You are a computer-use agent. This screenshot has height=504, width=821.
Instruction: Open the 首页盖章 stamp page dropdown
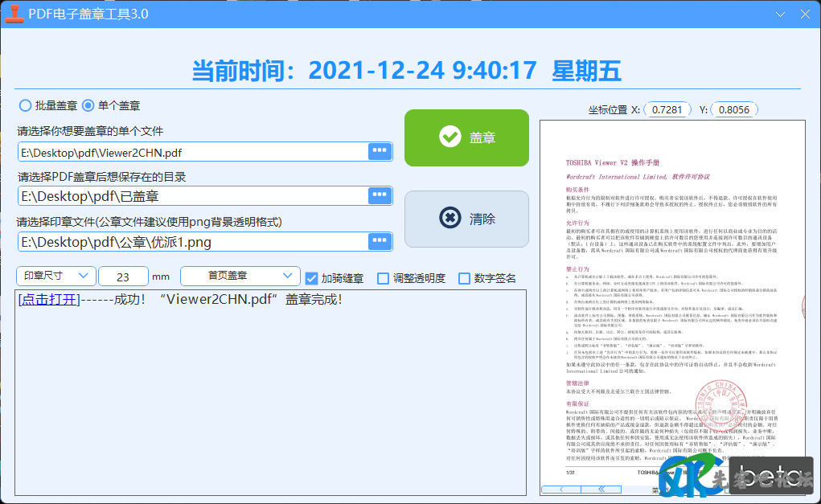(x=240, y=276)
